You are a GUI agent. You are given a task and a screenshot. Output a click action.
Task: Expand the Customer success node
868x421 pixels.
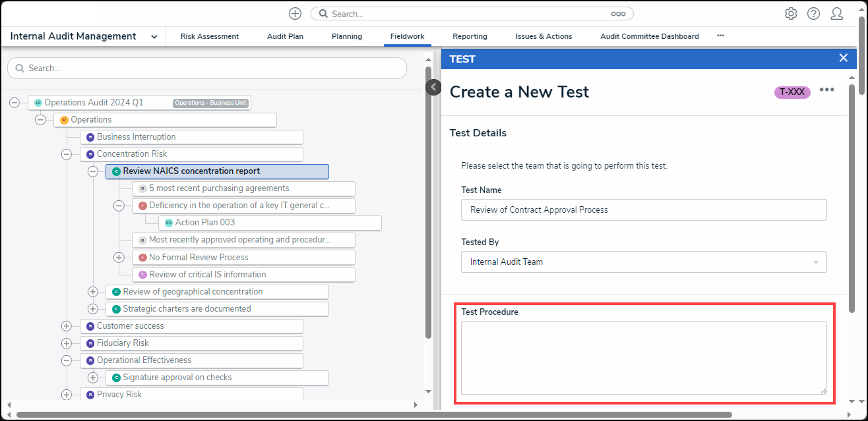pos(67,326)
